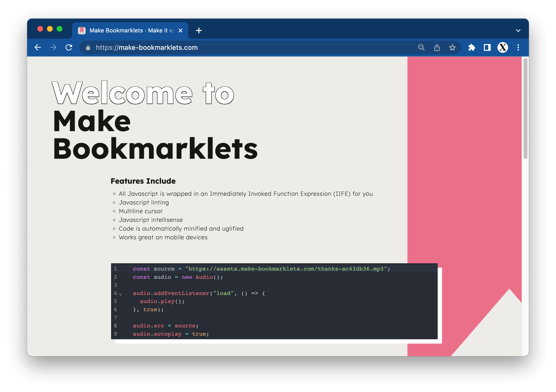Click the mp3 URL string in code
The height and width of the screenshot is (392, 556).
coord(286,269)
